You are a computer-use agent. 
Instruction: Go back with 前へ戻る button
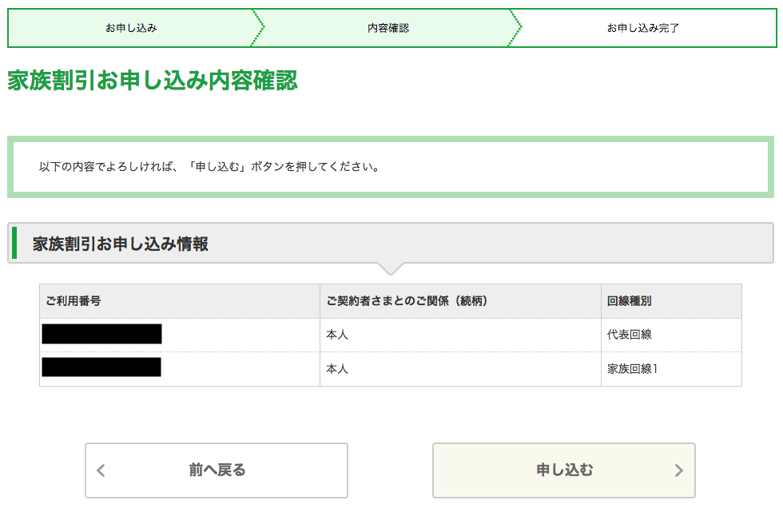point(217,470)
